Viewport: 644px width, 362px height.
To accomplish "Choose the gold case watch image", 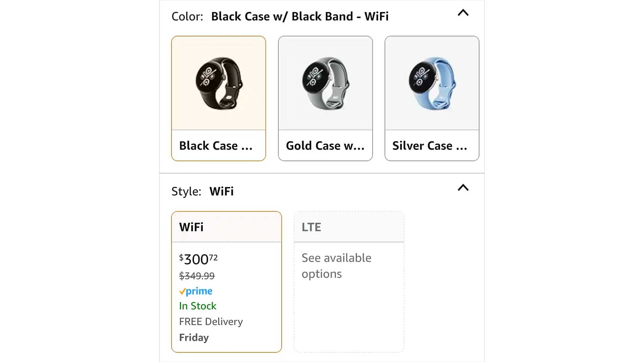I will (x=325, y=83).
